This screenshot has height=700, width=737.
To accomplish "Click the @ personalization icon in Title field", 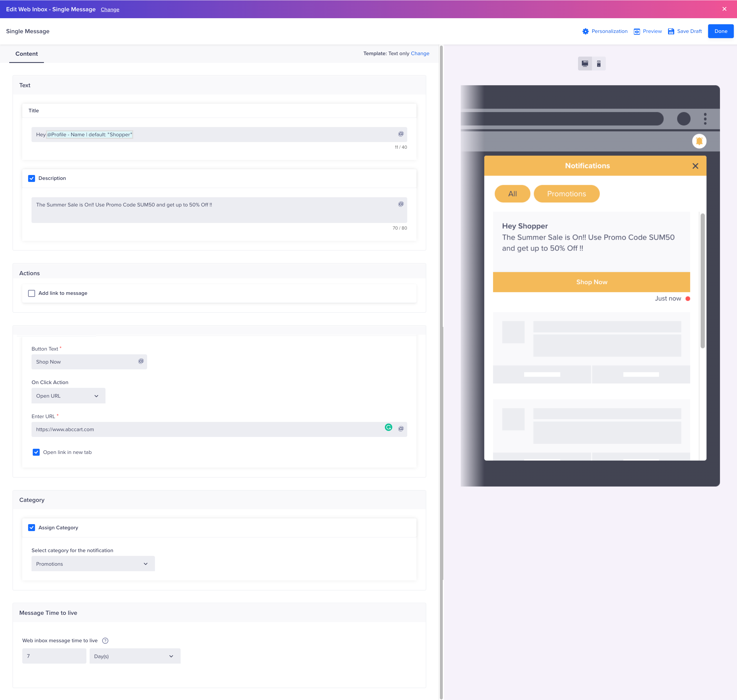I will coord(401,134).
